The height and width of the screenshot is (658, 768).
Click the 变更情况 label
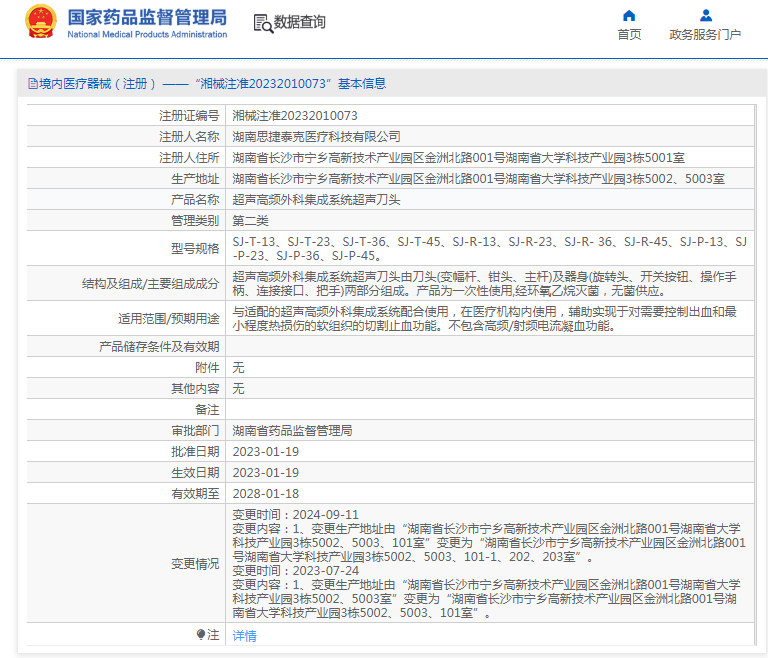195,564
